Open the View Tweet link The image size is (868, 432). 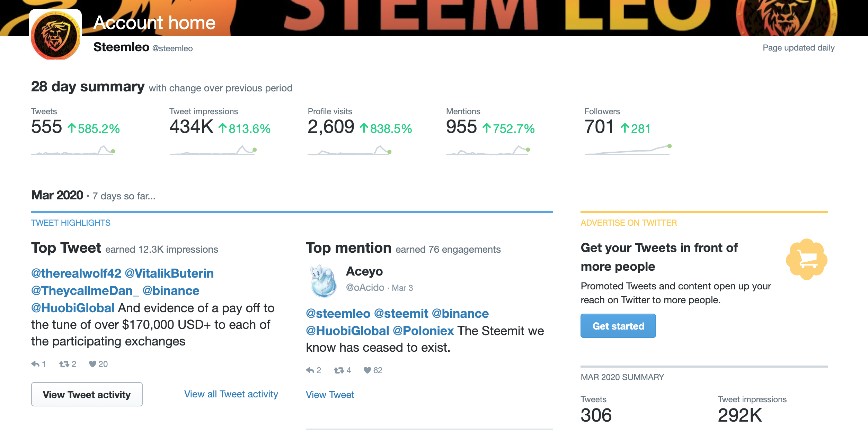tap(330, 395)
